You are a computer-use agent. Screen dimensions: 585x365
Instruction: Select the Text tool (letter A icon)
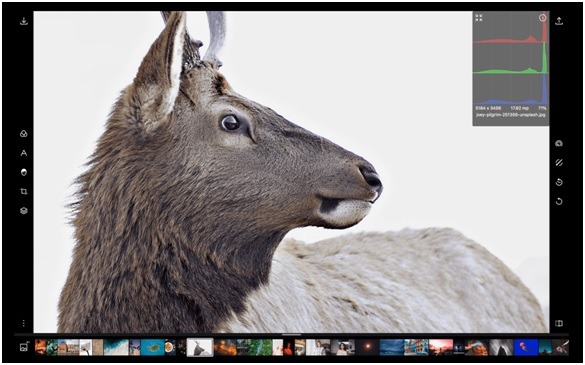coord(24,153)
